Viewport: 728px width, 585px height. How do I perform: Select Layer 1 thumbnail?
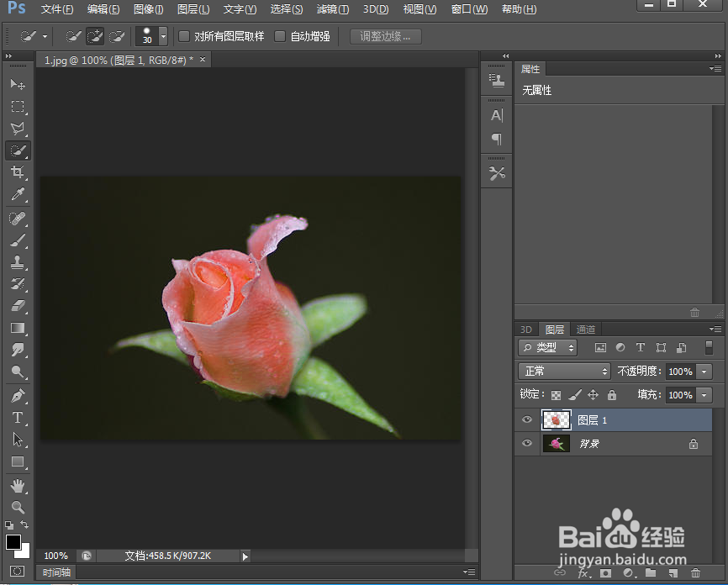point(557,419)
